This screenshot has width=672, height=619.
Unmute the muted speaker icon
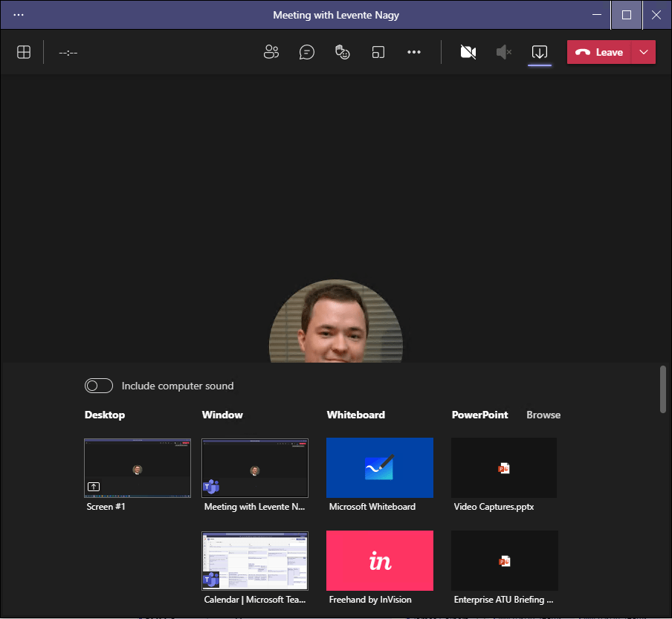[504, 52]
